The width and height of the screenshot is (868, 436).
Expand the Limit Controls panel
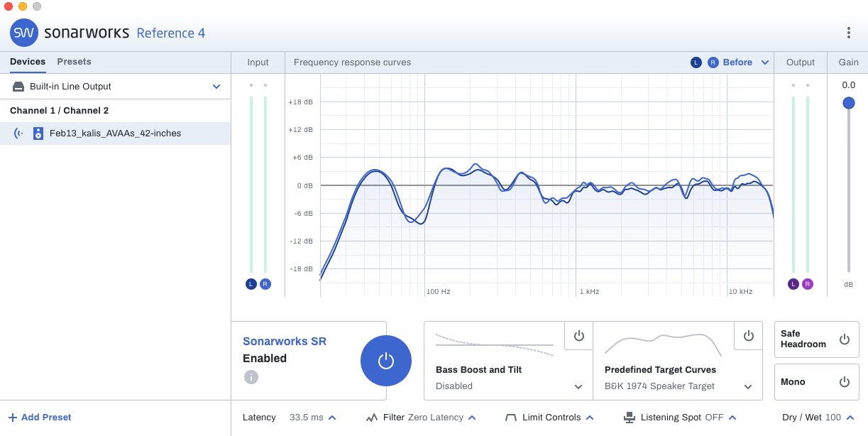(590, 418)
